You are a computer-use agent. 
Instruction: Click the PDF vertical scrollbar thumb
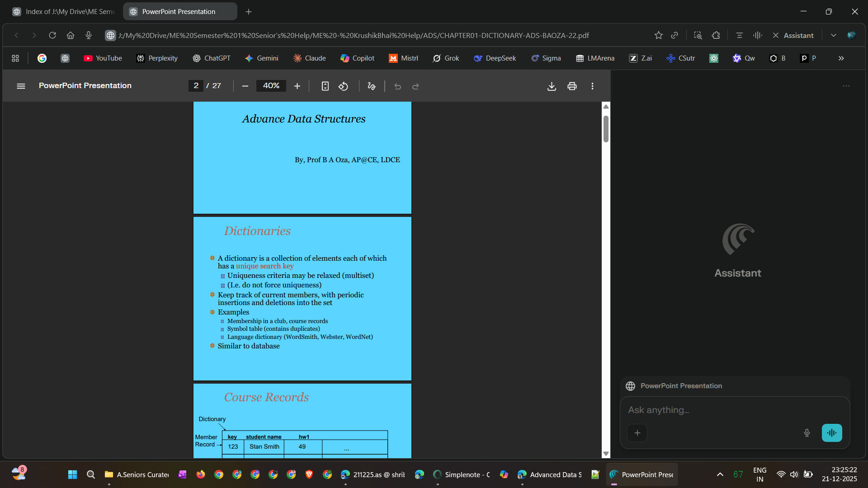click(606, 129)
